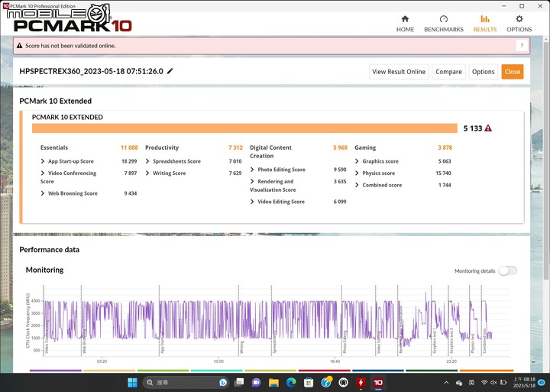
Task: Click the Photo Editing marker in monitoring chart
Action: click(x=345, y=342)
